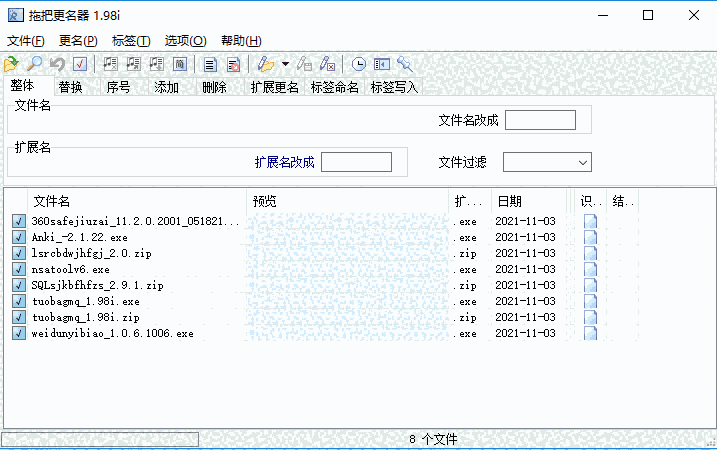Uncheck the SQLsjkbfhfzs_2.9.1.zip checkbox
717x450 pixels.
[x=19, y=285]
